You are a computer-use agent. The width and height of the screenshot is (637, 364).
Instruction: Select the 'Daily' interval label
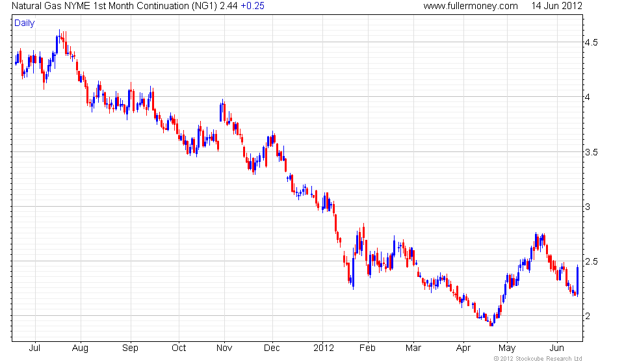[x=25, y=23]
